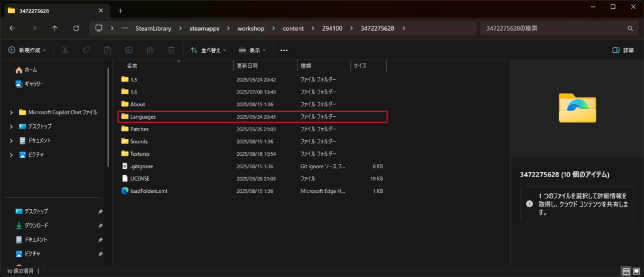Click the 19 KB size cell
Image resolution: width=644 pixels, height=277 pixels.
(x=376, y=178)
